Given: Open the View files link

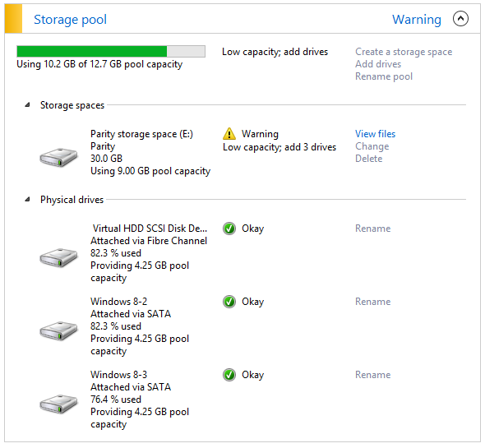Looking at the screenshot, I should (375, 134).
